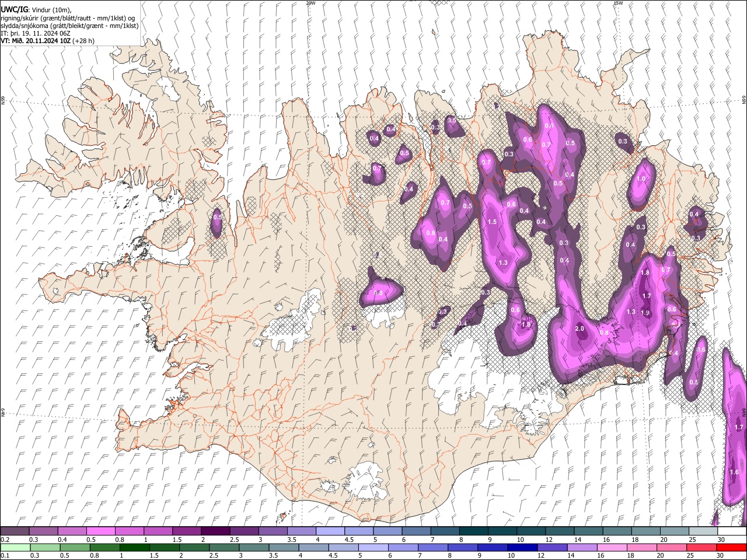Click the '2.0' precipitation value on the map
747x560 pixels.
point(580,328)
